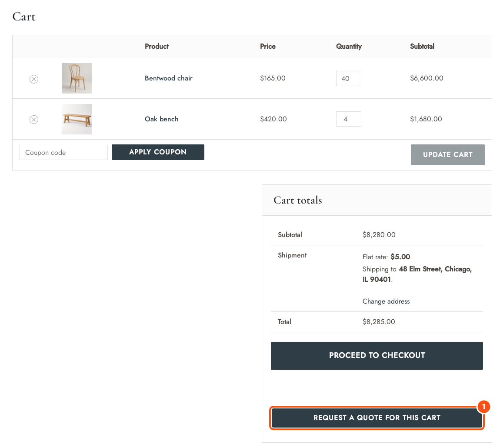Open the Bentwood chair product thumbnail
500x448 pixels.
(x=77, y=78)
